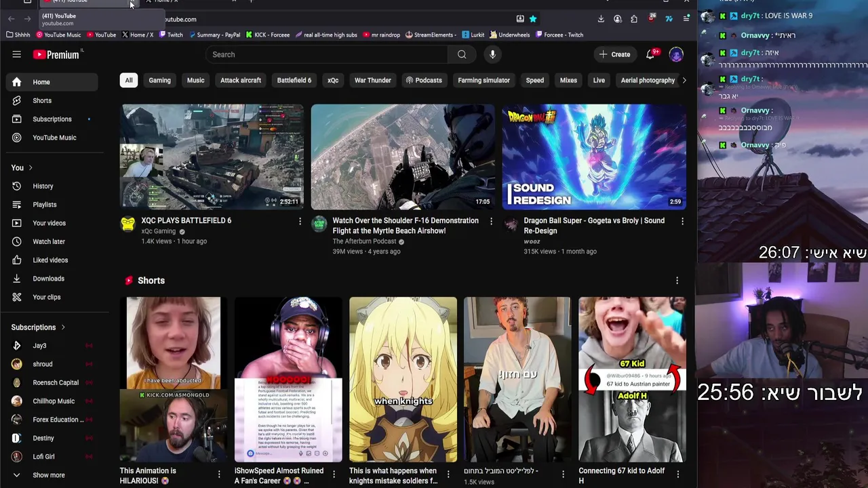This screenshot has width=868, height=488.
Task: Open Destiny channel subscription
Action: (52, 438)
